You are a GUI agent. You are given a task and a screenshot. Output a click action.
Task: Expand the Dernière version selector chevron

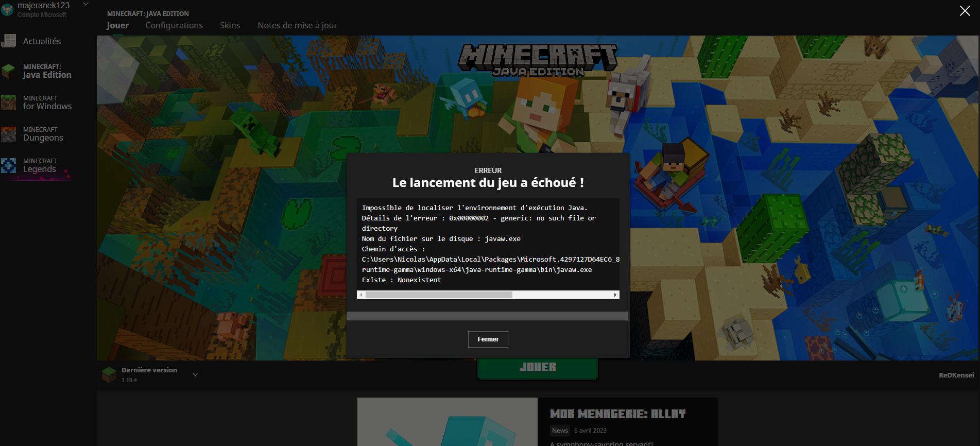195,374
